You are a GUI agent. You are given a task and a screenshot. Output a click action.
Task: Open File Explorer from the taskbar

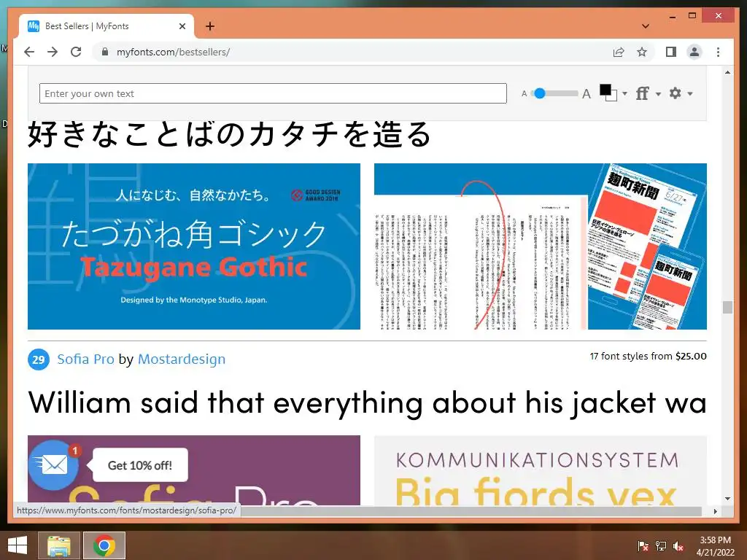(58, 545)
